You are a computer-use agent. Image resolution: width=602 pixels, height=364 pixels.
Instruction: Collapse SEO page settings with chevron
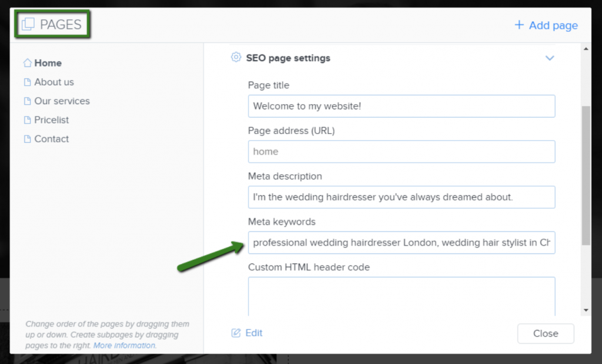(x=550, y=58)
